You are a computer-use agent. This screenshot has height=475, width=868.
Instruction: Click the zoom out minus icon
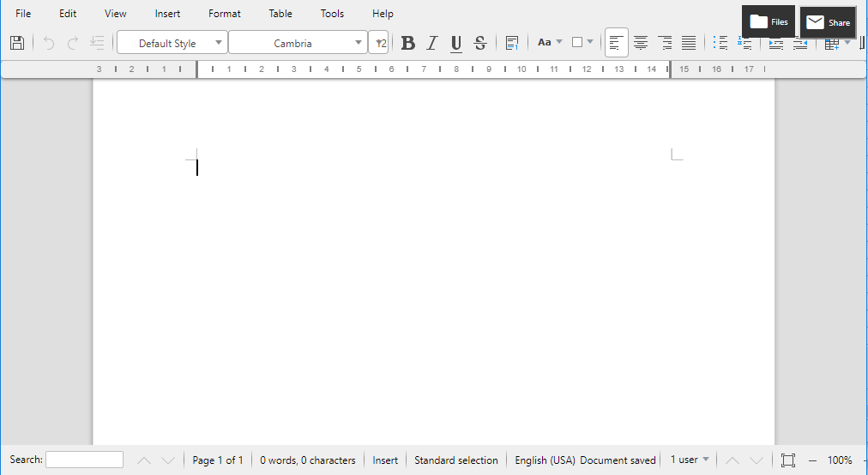pyautogui.click(x=813, y=460)
